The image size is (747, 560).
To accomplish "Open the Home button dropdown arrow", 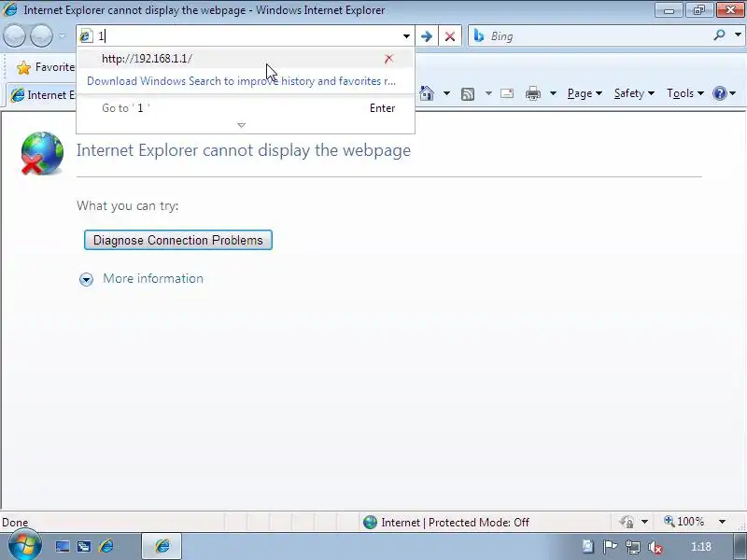I will click(446, 93).
